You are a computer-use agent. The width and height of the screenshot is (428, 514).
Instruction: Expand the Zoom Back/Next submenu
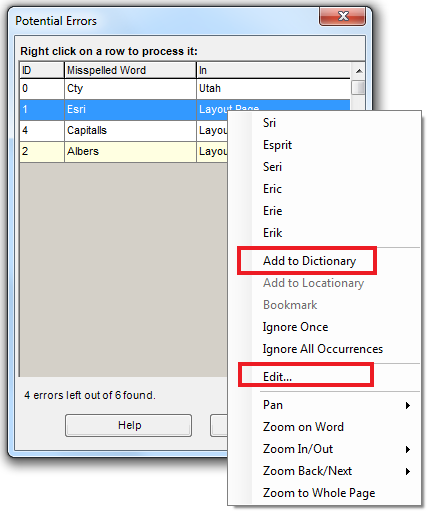408,471
